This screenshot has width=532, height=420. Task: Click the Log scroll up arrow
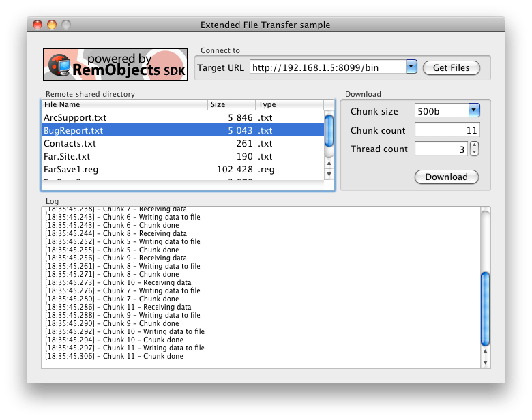click(485, 351)
